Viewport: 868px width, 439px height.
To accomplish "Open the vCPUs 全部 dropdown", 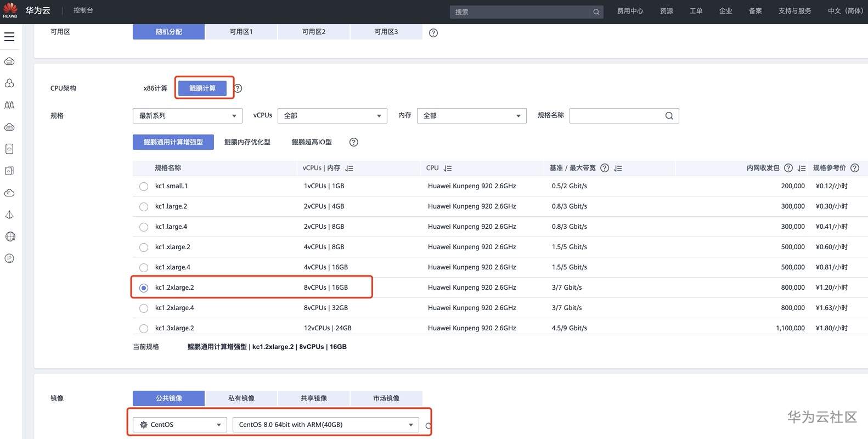I will point(332,116).
